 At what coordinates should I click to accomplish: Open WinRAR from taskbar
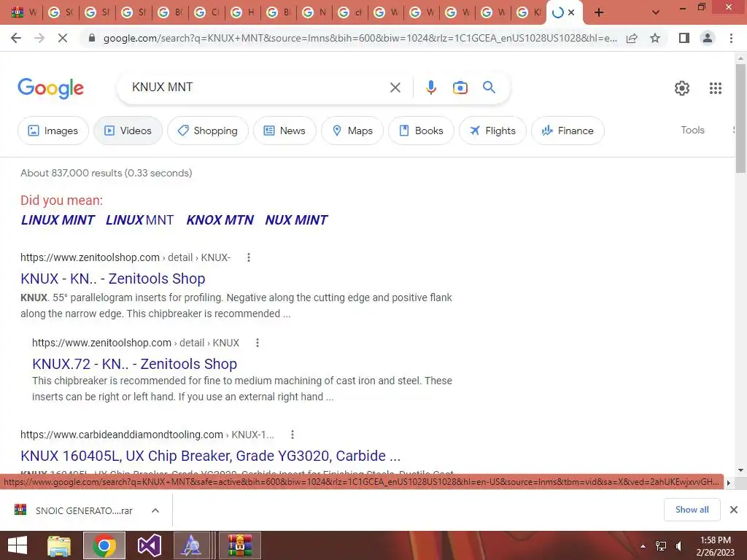click(239, 545)
